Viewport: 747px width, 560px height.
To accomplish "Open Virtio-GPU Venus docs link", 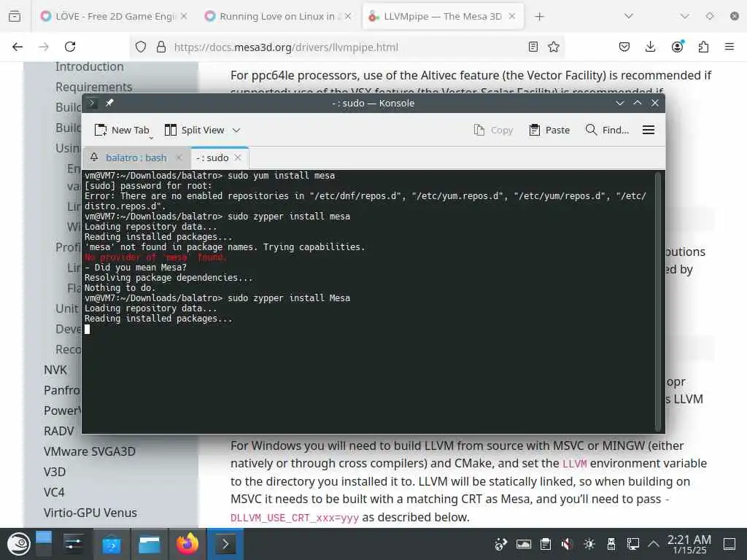I will click(90, 513).
